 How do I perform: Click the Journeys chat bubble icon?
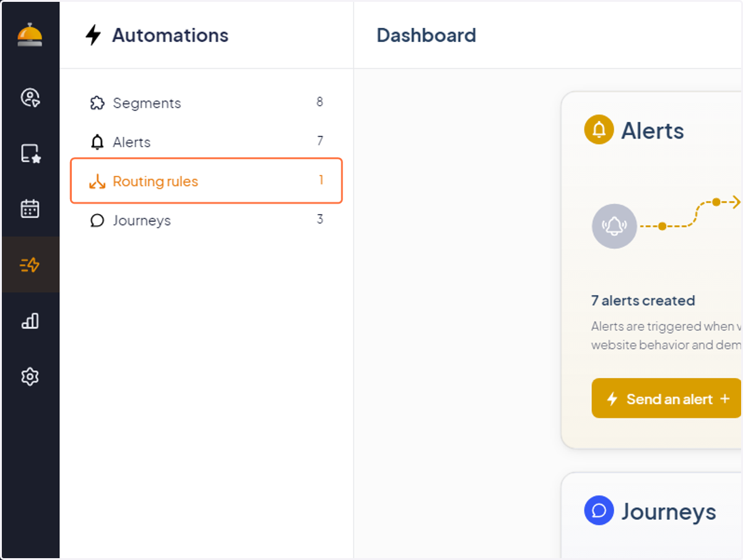(97, 221)
